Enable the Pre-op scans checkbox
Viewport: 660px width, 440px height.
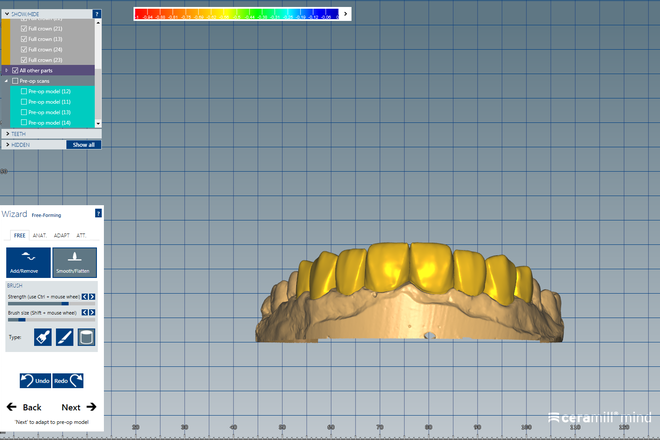pyautogui.click(x=15, y=81)
